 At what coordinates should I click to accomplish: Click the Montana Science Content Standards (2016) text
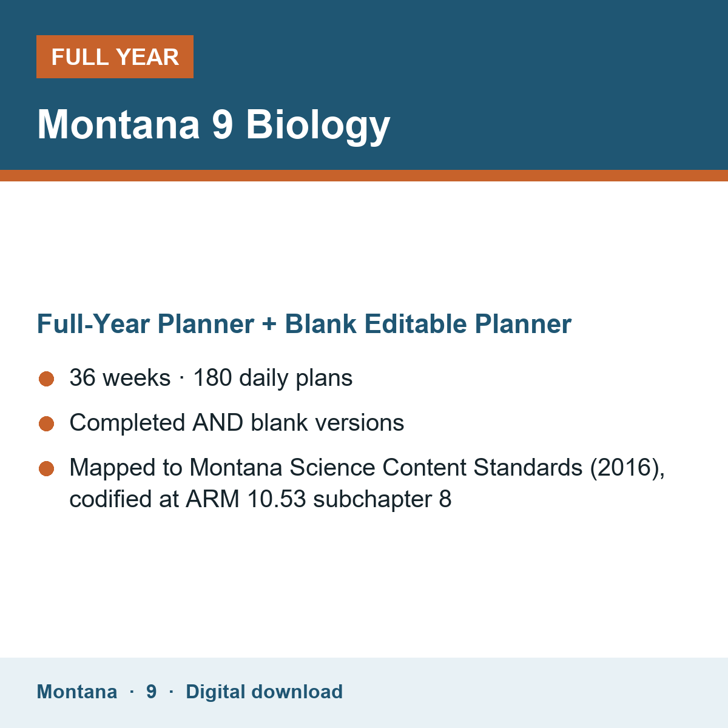tap(426, 468)
